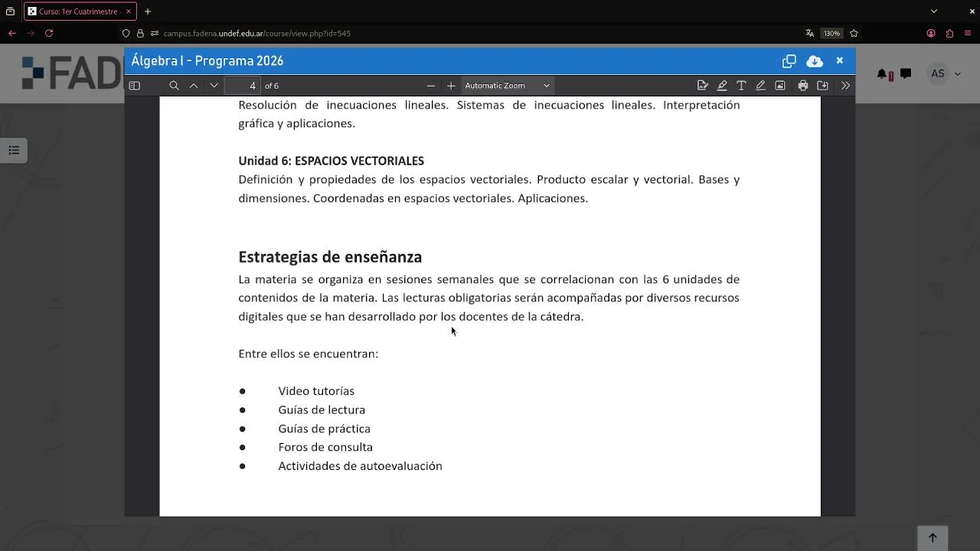Open find in document search
This screenshot has width=980, height=551.
click(x=174, y=86)
